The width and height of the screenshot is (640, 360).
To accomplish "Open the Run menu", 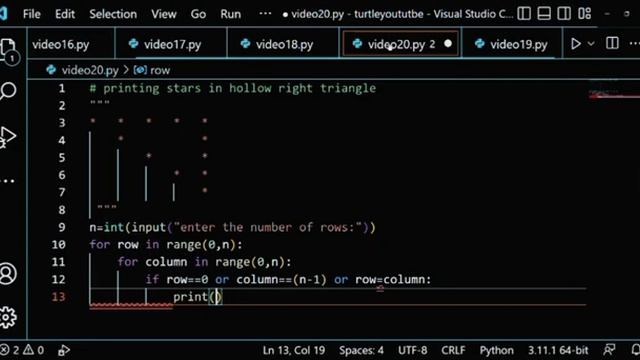I will pos(231,14).
